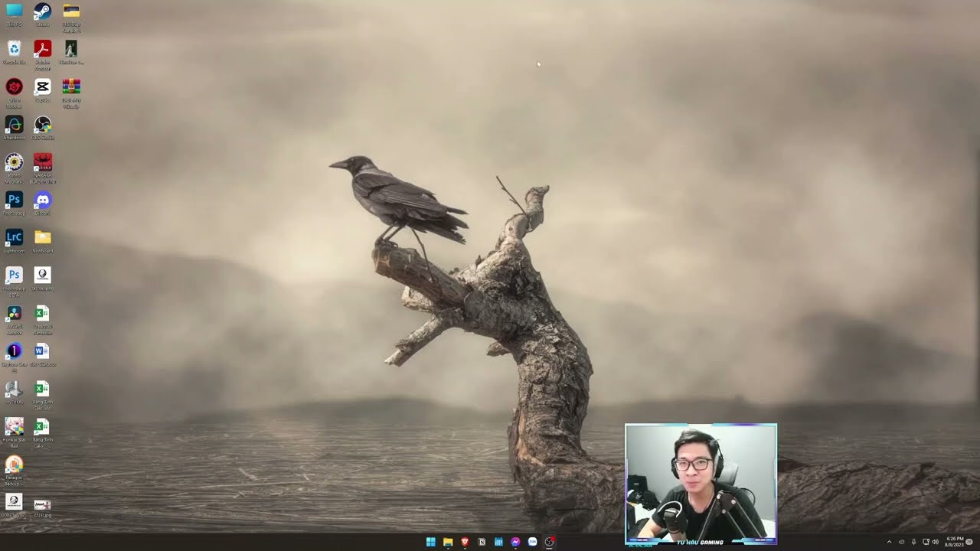Open the notification center badge
The image size is (980, 551).
click(x=970, y=542)
